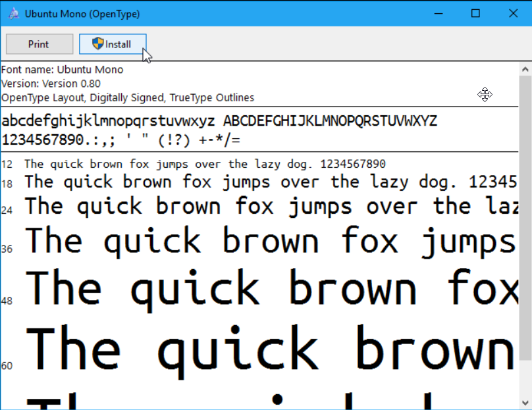Image resolution: width=532 pixels, height=410 pixels.
Task: Maximize the font viewer window
Action: pos(475,14)
